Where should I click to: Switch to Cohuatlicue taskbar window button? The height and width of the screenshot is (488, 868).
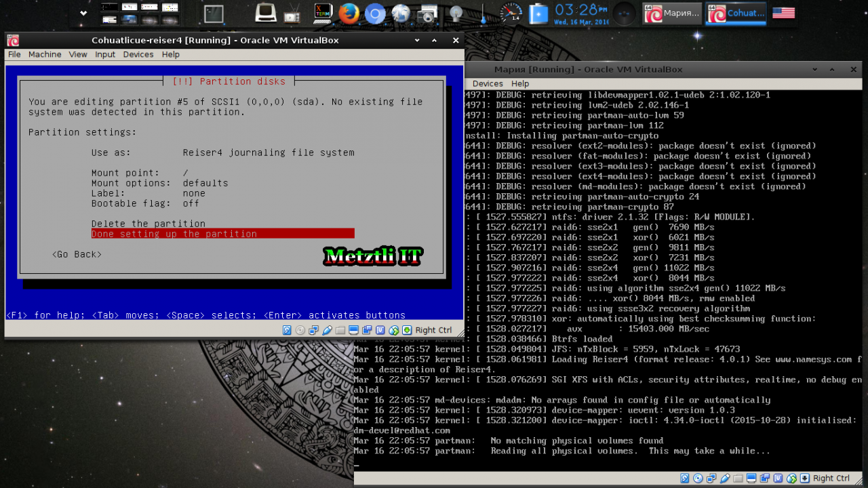pos(736,14)
